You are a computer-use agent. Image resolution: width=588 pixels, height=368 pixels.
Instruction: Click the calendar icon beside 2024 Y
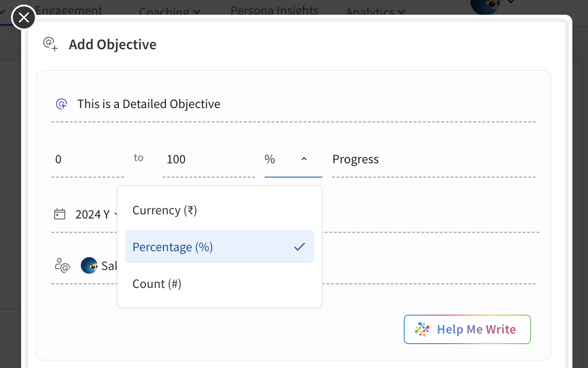pos(60,214)
